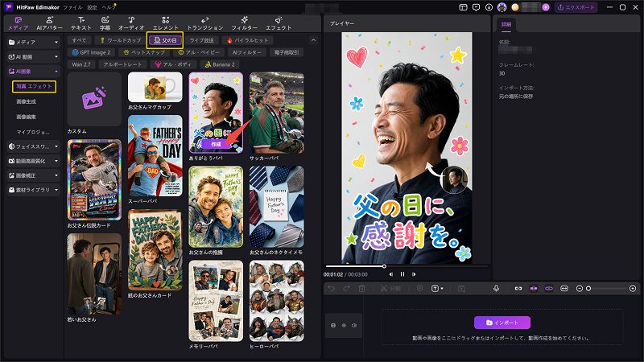
Task: Open the ファイル menu
Action: coord(73,7)
